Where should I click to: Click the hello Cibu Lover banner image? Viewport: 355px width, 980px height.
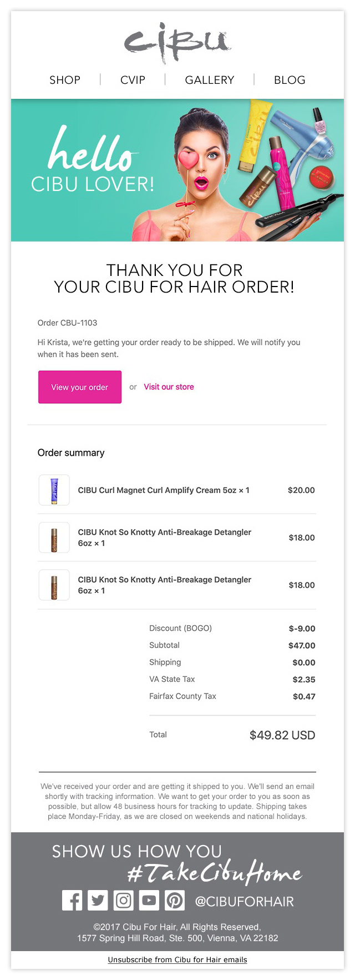177,170
